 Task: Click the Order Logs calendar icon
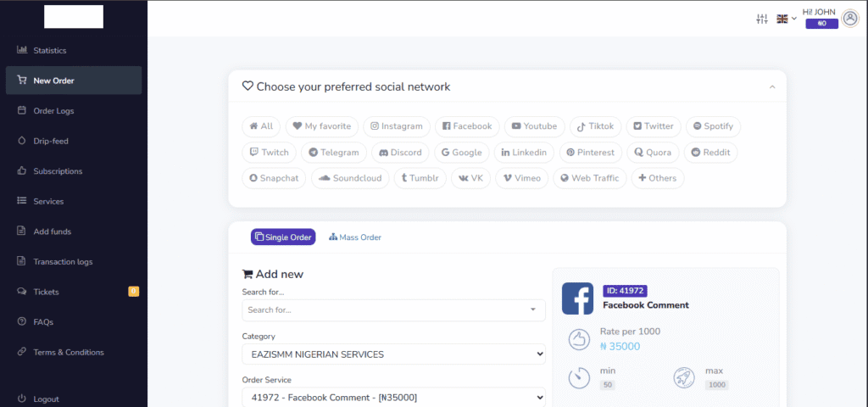[22, 110]
